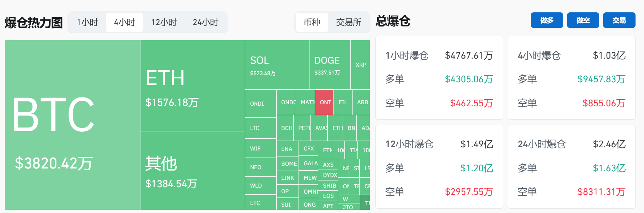The image size is (644, 213).
Task: Select the 4小时 time range tab
Action: click(x=125, y=22)
